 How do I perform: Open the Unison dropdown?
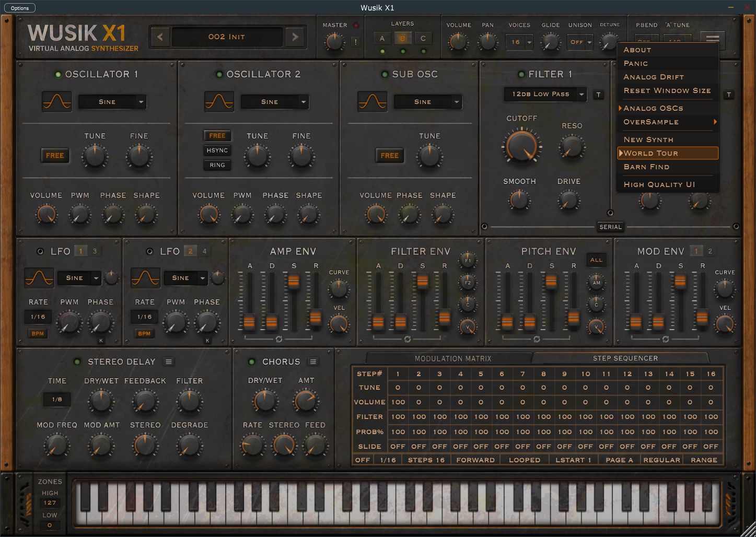coord(580,42)
